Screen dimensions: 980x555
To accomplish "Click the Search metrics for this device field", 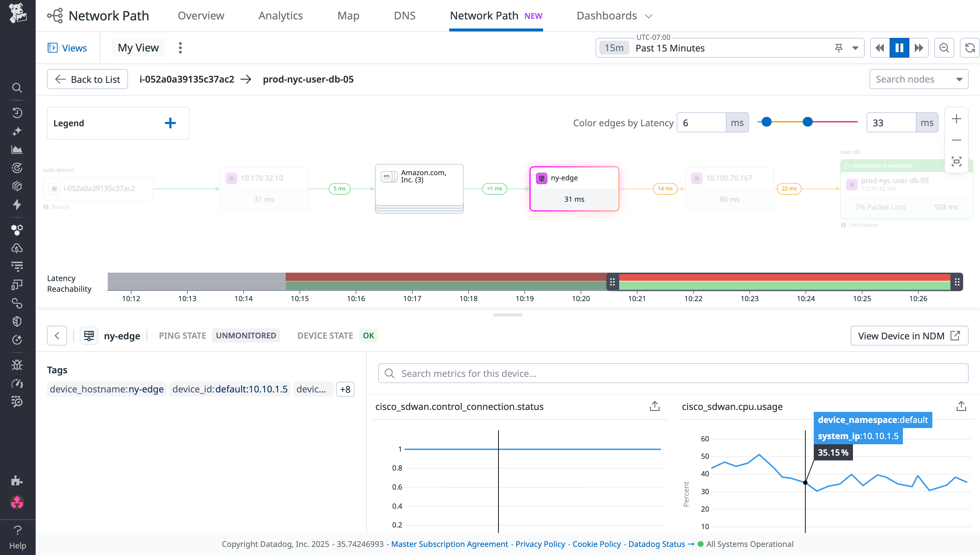I will (673, 373).
